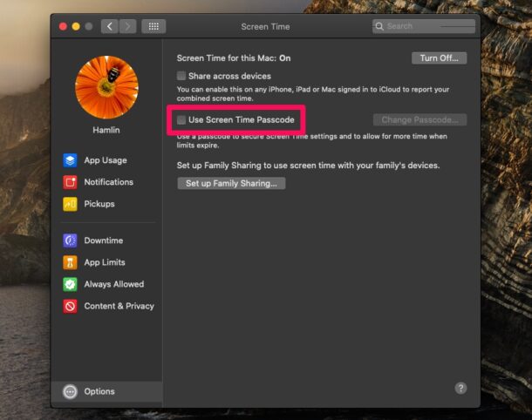Select Content & Privacy label in sidebar
Viewport: 532px width, 420px height.
[x=119, y=306]
